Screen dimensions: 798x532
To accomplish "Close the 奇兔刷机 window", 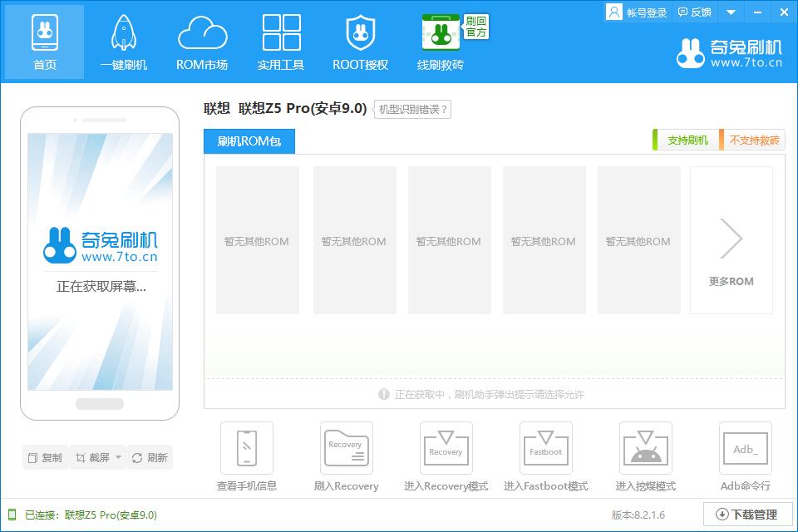I will click(784, 12).
